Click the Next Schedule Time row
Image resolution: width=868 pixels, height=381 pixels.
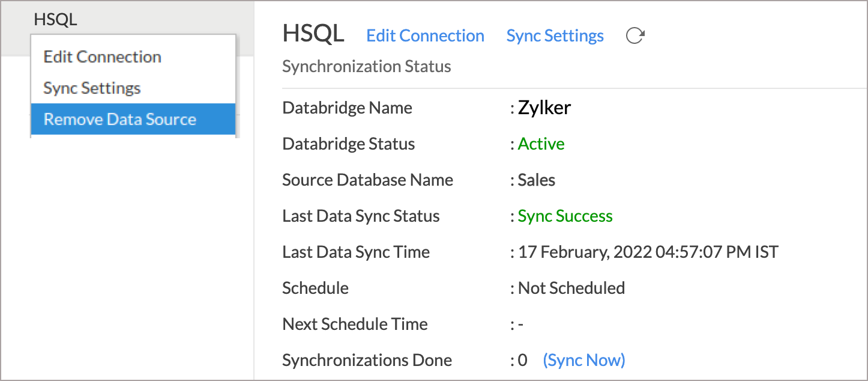[x=355, y=324]
